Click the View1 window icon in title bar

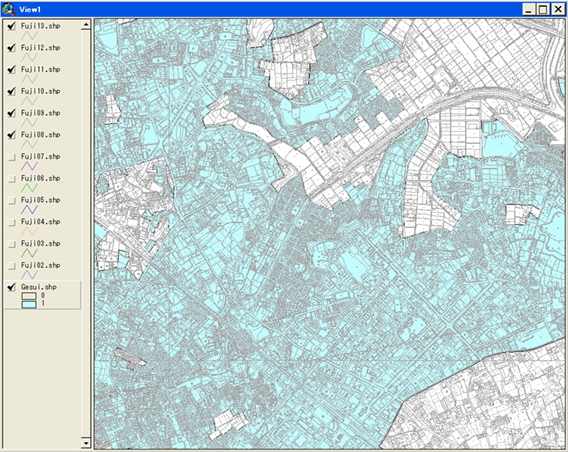9,9
